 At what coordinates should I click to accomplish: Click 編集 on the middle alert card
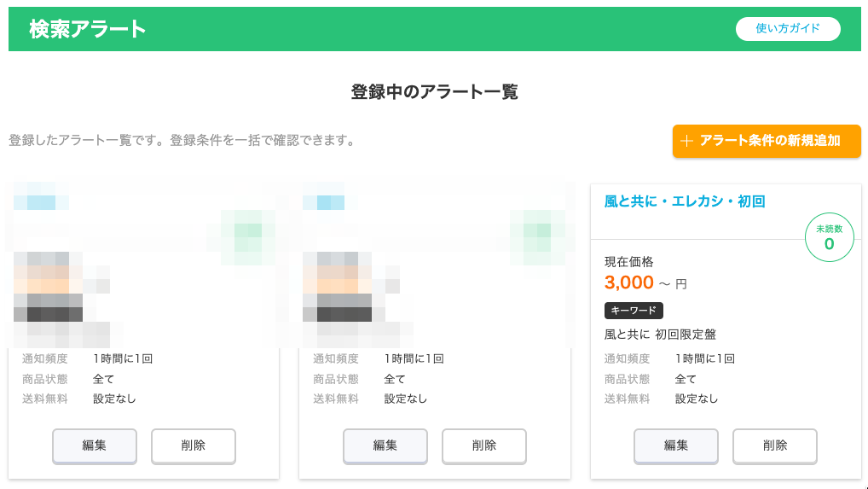click(x=385, y=445)
